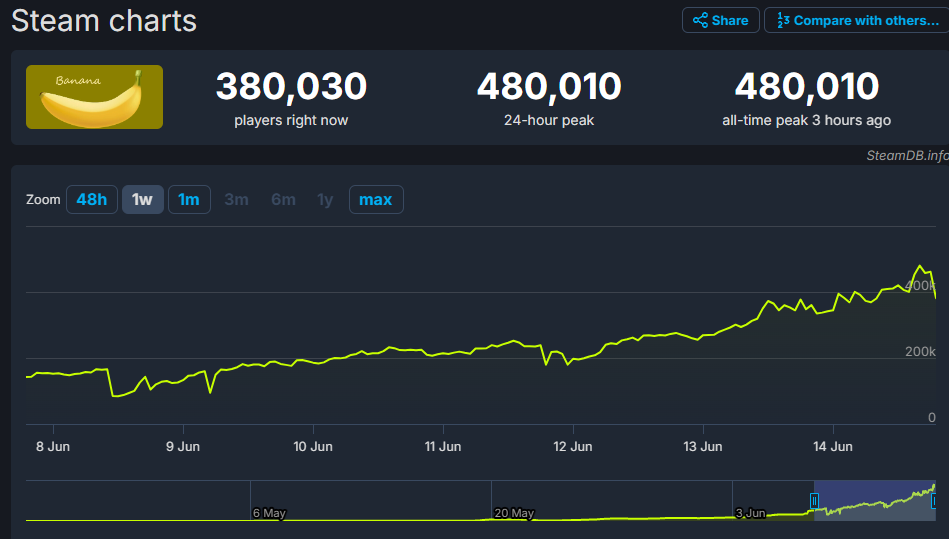
Task: Click the 10 Jun axis label
Action: (x=313, y=446)
